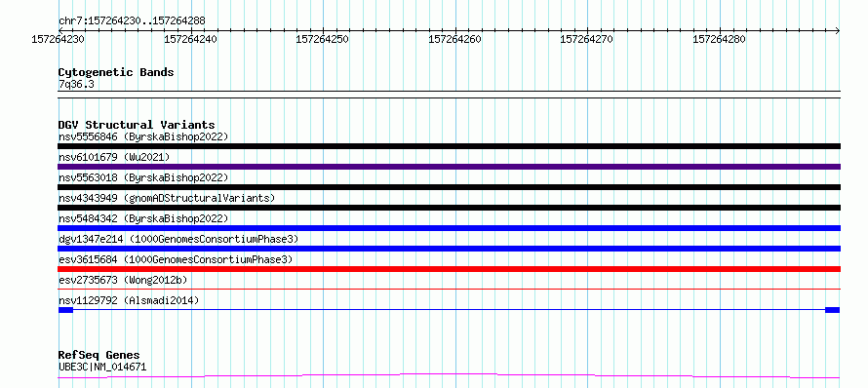
Task: Click esv3615684 (1000GenomesConsortiumPhase3) label
Action: coord(176,259)
